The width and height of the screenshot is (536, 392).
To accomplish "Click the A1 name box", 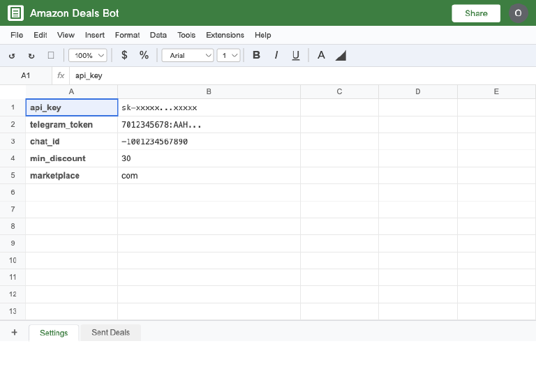I will coord(26,75).
